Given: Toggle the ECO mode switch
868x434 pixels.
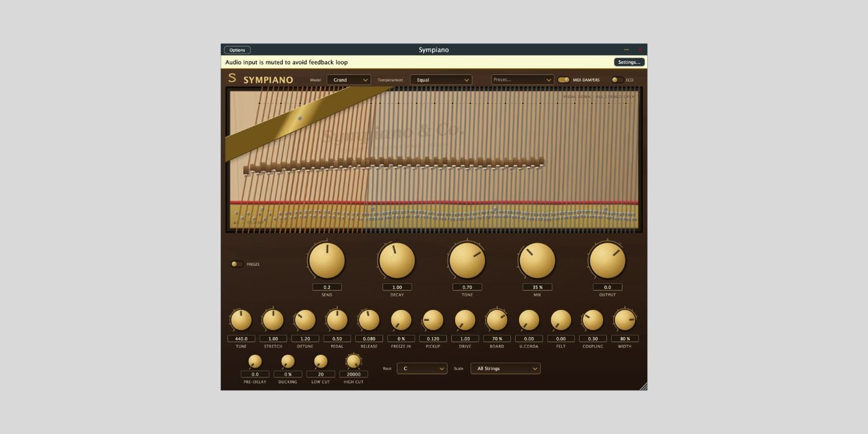Looking at the screenshot, I should point(618,80).
